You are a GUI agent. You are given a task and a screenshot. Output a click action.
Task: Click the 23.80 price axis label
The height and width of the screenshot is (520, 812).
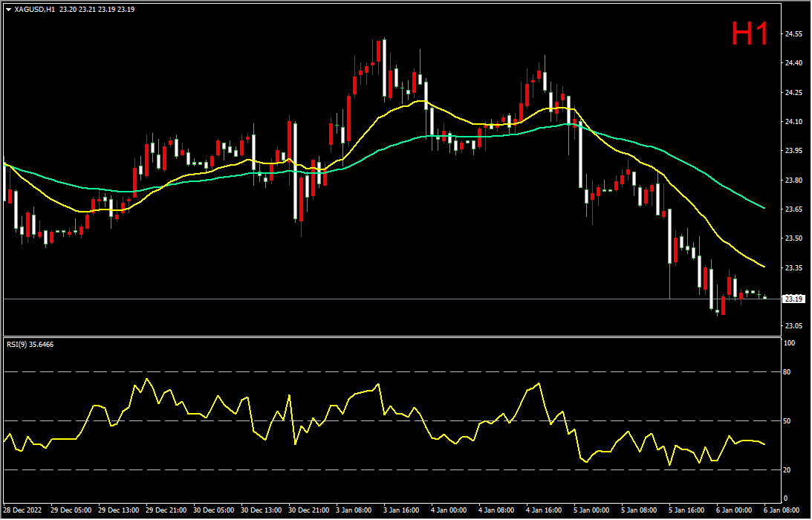(794, 181)
